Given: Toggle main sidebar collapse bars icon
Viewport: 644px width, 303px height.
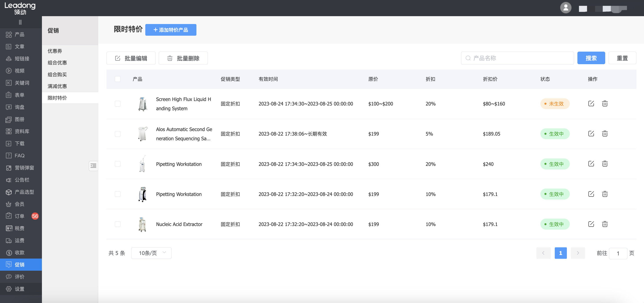Looking at the screenshot, I should [x=20, y=22].
